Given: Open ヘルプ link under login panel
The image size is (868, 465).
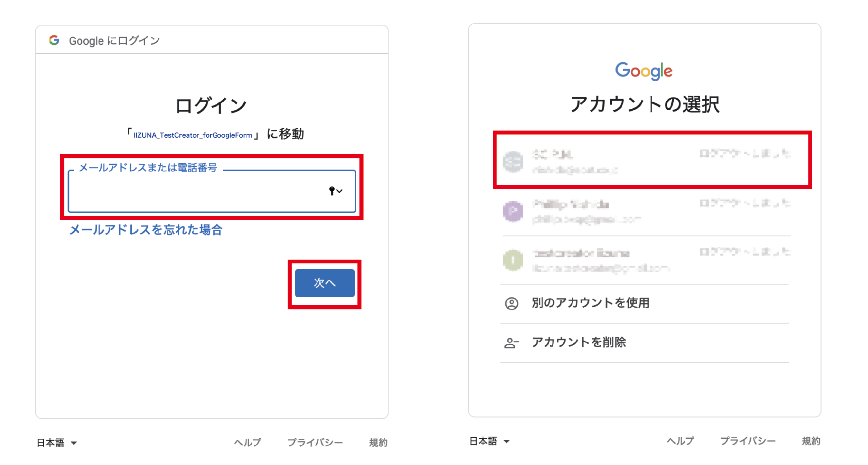Looking at the screenshot, I should point(248,443).
